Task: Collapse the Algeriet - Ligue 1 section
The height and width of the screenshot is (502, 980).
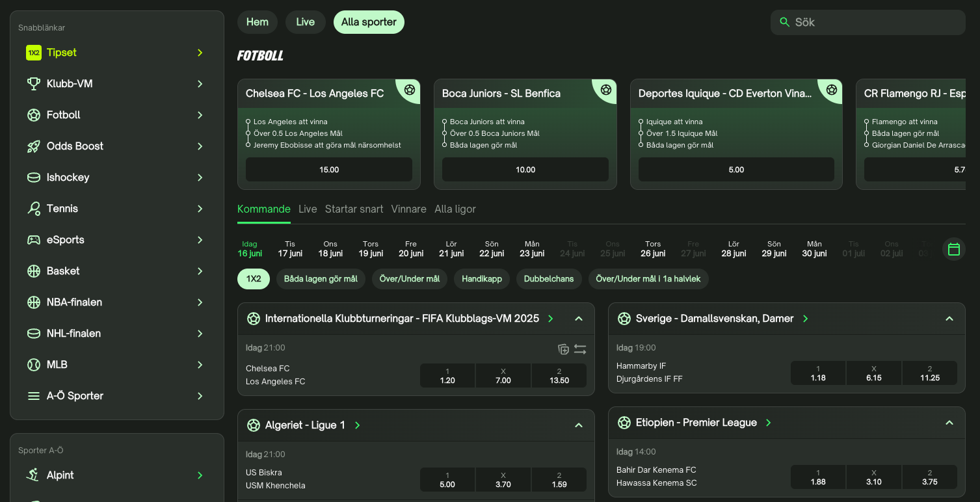Action: point(579,425)
